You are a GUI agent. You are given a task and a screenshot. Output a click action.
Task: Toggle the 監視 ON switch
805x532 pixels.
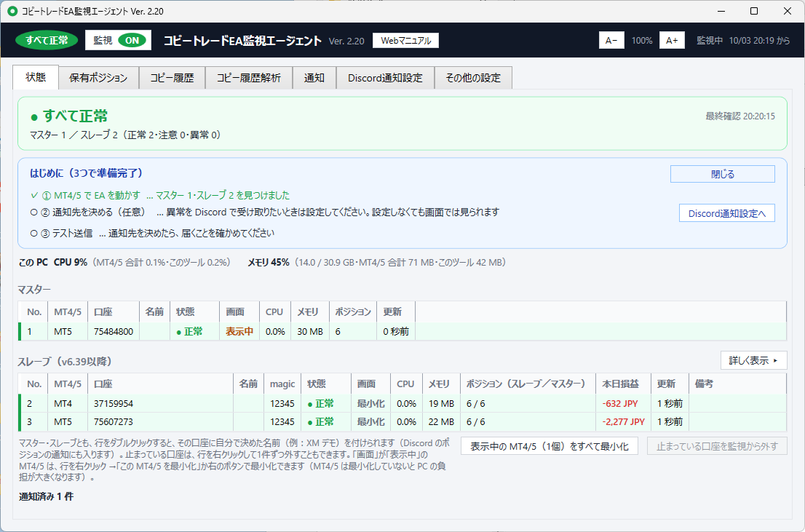point(132,41)
